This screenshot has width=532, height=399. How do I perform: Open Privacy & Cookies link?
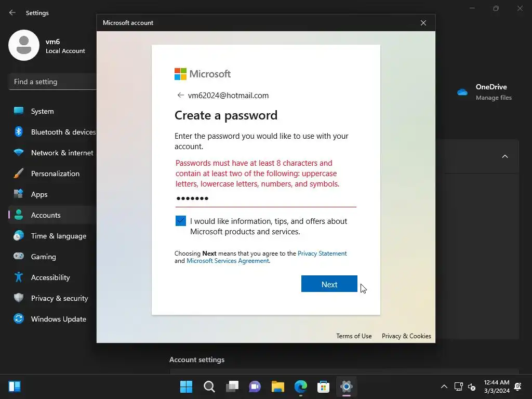pos(406,336)
